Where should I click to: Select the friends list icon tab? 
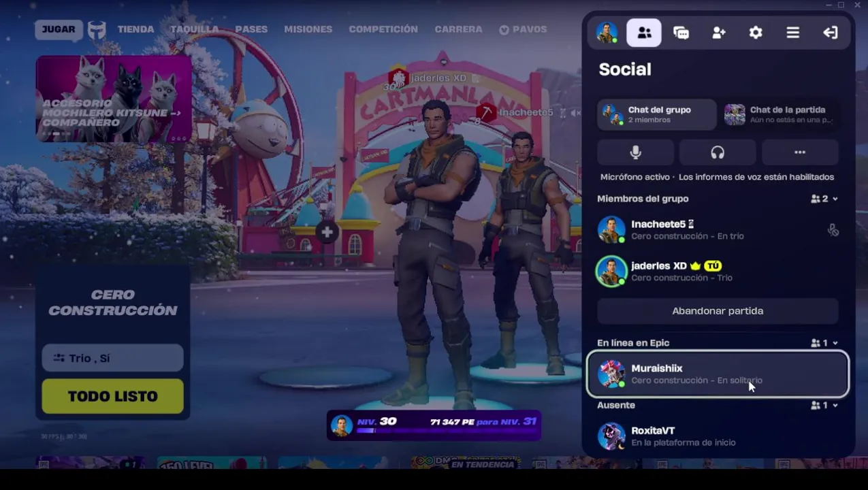tap(644, 33)
